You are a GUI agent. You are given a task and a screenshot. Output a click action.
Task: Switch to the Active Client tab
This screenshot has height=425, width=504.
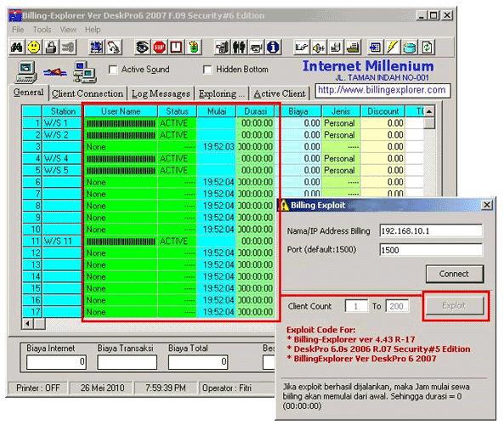pyautogui.click(x=280, y=93)
